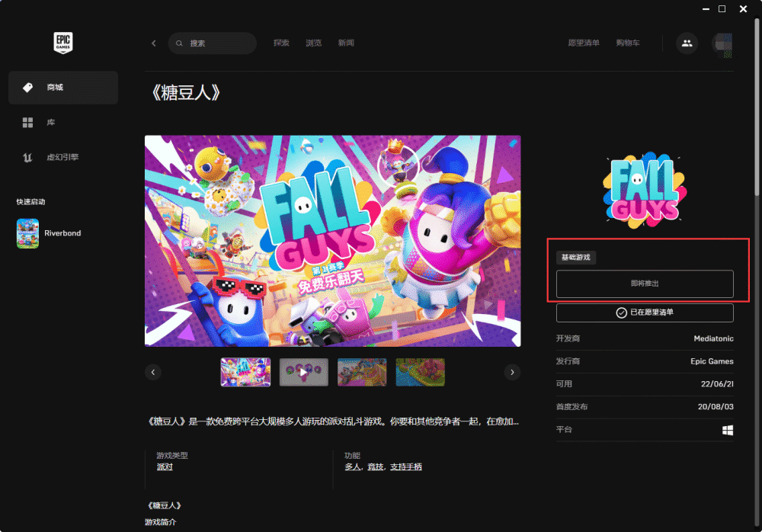Click the game description text
This screenshot has width=762, height=532.
point(333,421)
